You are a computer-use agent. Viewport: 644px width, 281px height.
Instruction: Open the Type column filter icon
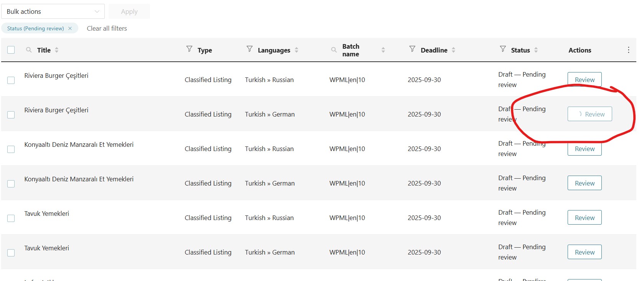point(189,49)
